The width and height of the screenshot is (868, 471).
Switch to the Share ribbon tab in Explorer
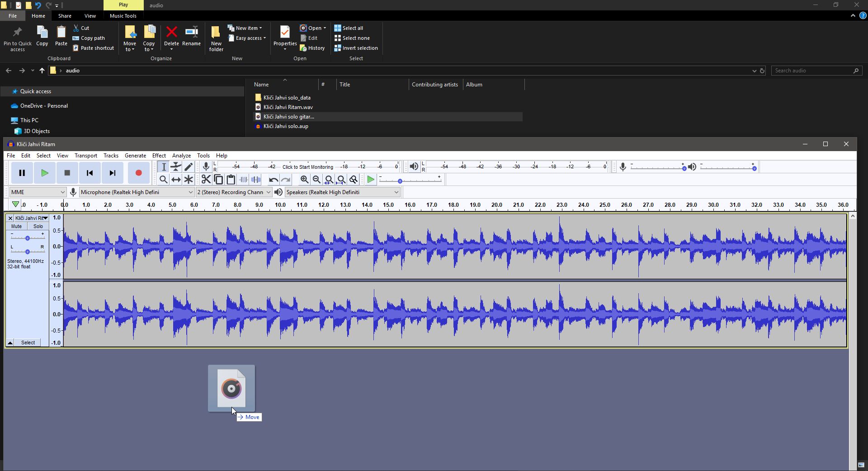point(65,16)
